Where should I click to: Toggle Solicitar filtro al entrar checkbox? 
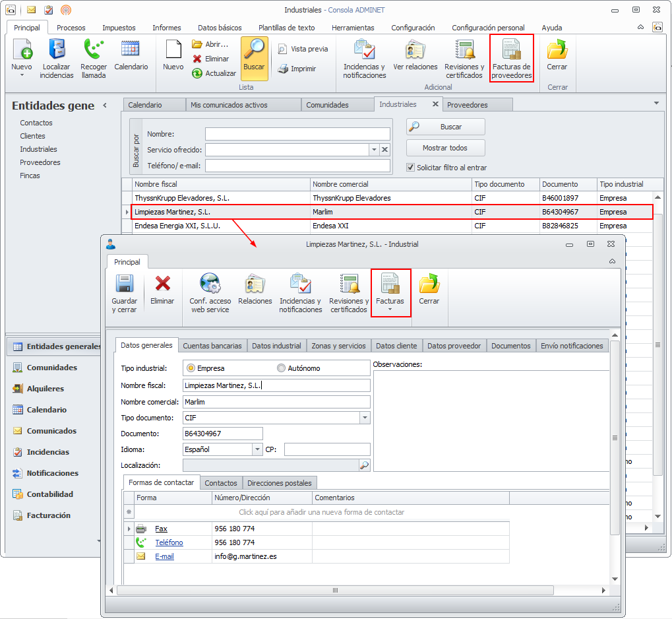(x=411, y=168)
